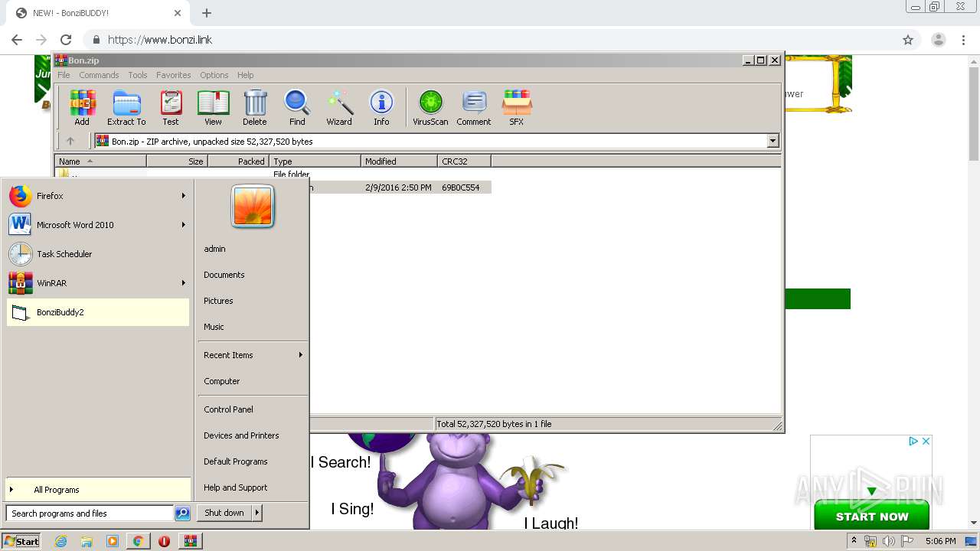Viewport: 980px width, 551px height.
Task: Open Chrome three-dot menu
Action: 964,40
